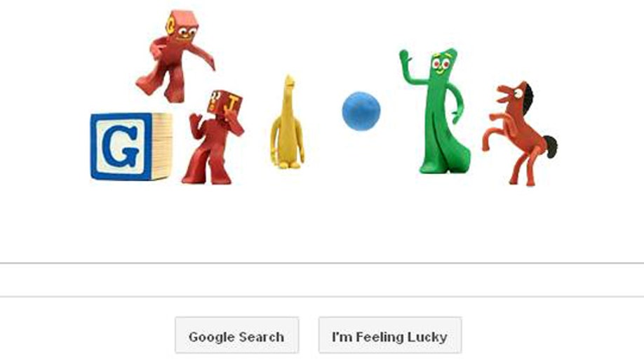Viewport: 644px width, 362px height.
Task: Click the jumping red Blockhead character
Action: [x=175, y=56]
